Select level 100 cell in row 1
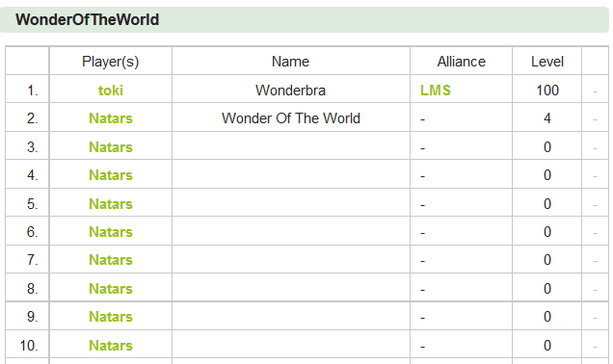 (x=547, y=90)
